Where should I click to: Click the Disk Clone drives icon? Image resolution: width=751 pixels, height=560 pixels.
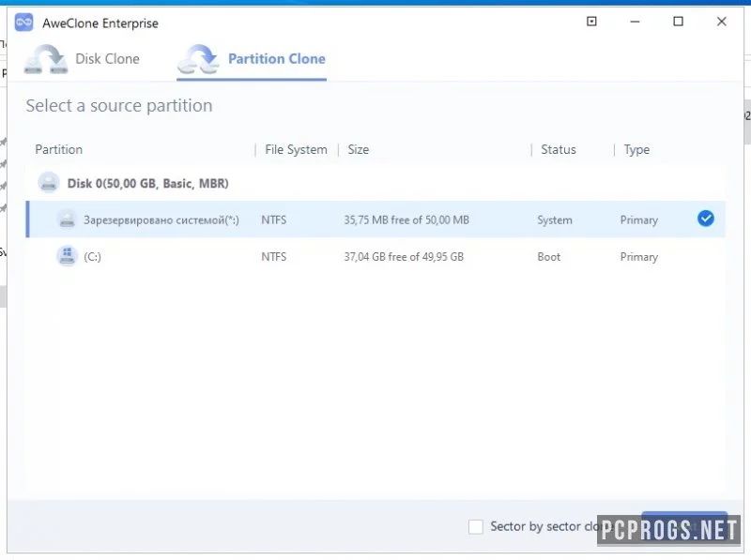[x=46, y=59]
